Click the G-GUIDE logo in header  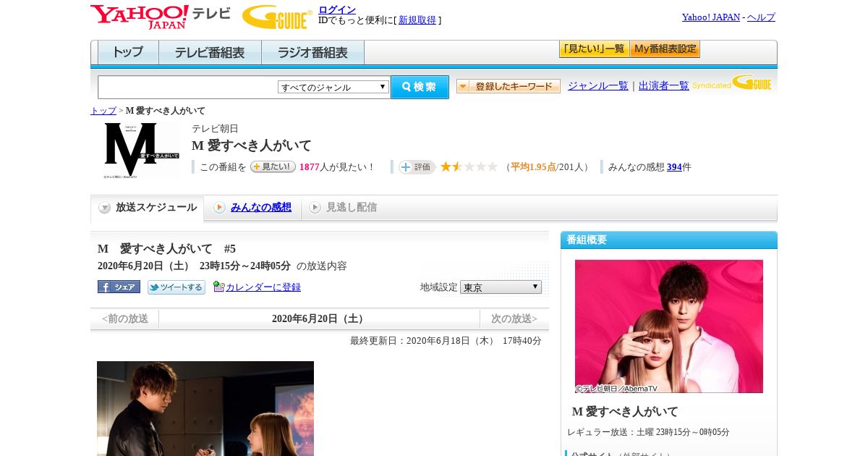pos(277,17)
